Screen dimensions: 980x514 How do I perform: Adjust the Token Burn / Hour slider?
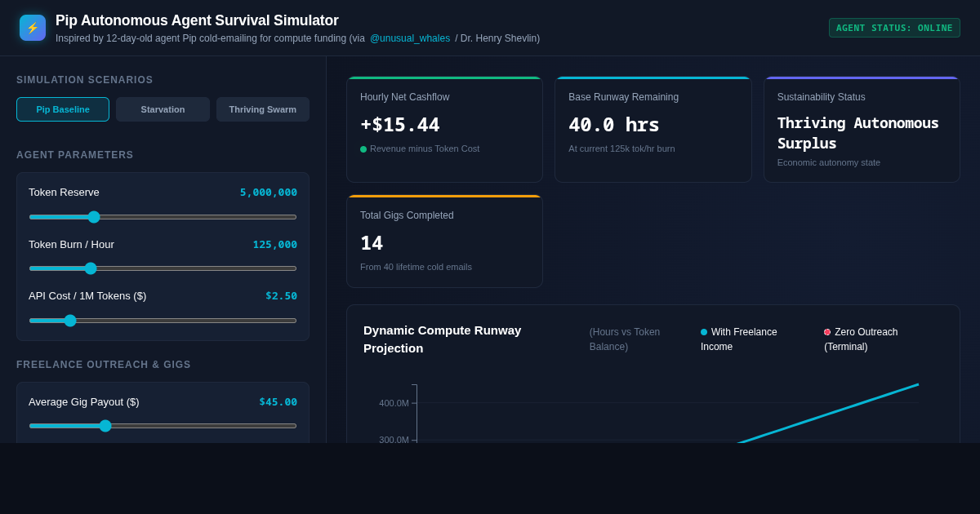click(163, 268)
